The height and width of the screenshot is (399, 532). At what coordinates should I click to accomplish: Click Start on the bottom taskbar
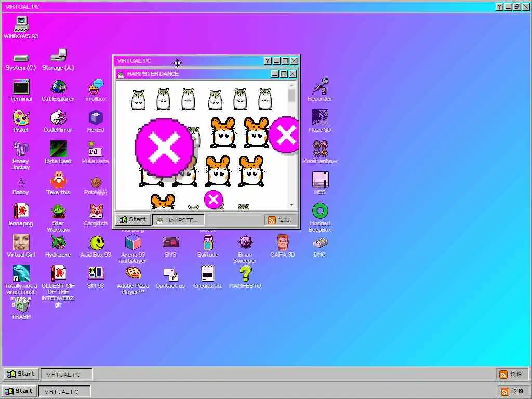(x=19, y=391)
